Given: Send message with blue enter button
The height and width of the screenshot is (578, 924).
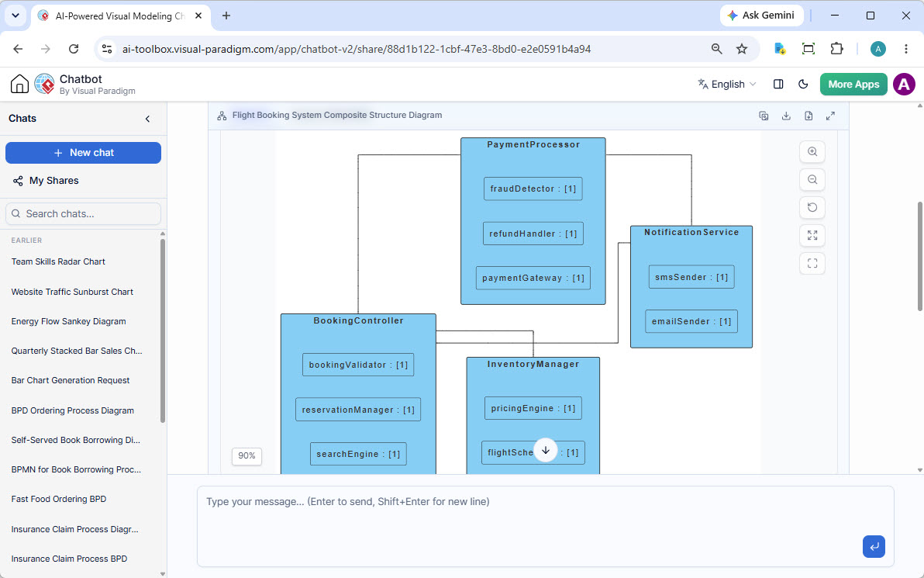Looking at the screenshot, I should (x=874, y=546).
